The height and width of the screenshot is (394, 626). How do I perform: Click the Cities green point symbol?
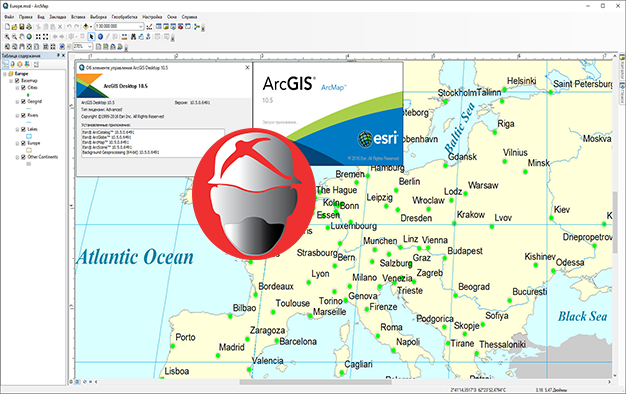tap(28, 95)
